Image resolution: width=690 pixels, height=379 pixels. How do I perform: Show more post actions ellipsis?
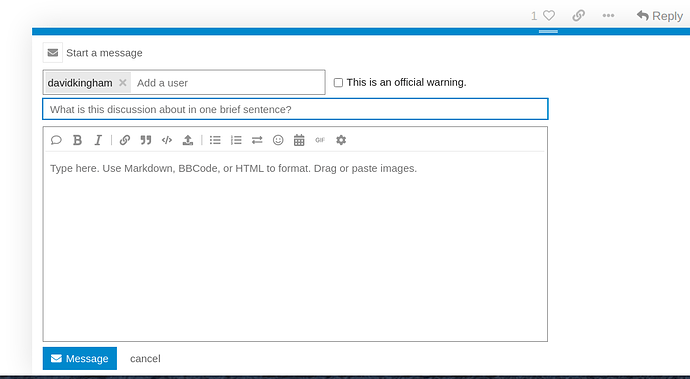[608, 16]
